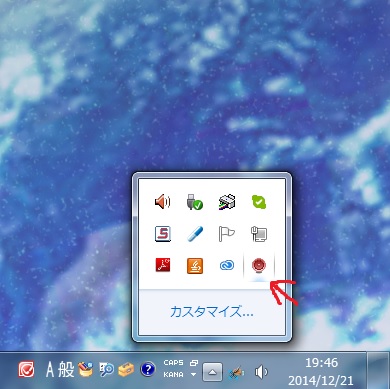390x389 pixels.
Task: Open カスタマイズ... link
Action: [212, 312]
